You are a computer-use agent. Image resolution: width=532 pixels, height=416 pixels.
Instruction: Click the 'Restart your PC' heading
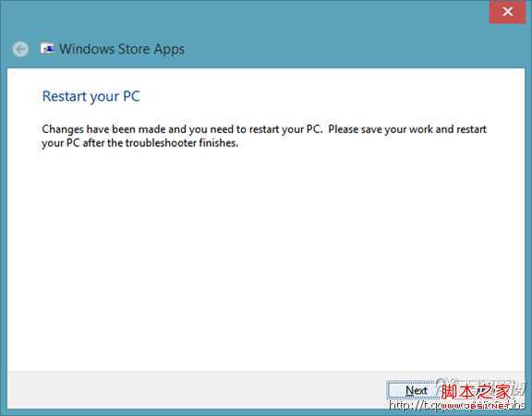click(x=91, y=96)
